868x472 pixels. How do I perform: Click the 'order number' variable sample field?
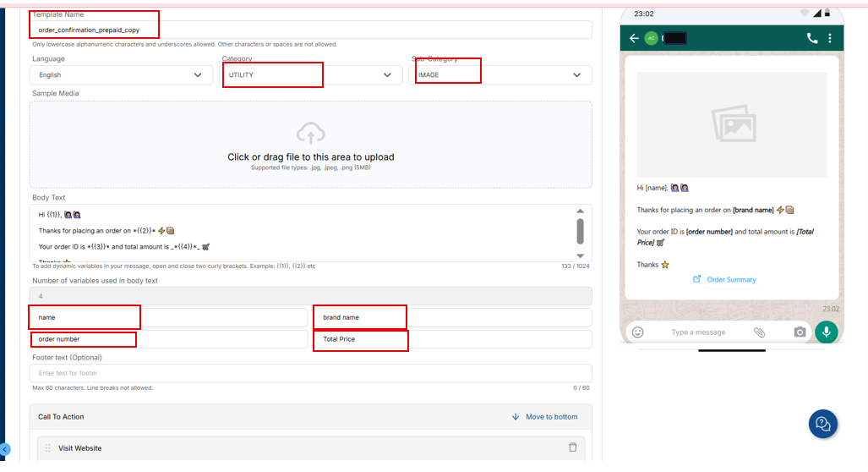(169, 339)
